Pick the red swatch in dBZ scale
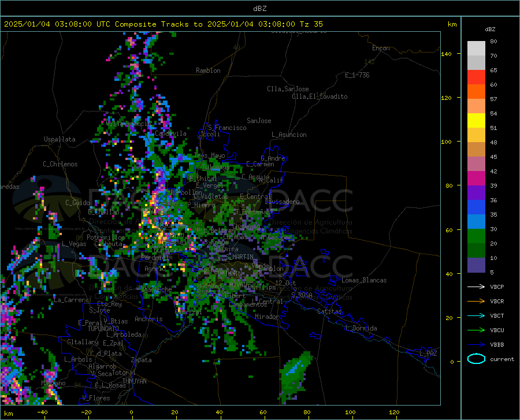The height and width of the screenshot is (420, 520). pyautogui.click(x=476, y=77)
